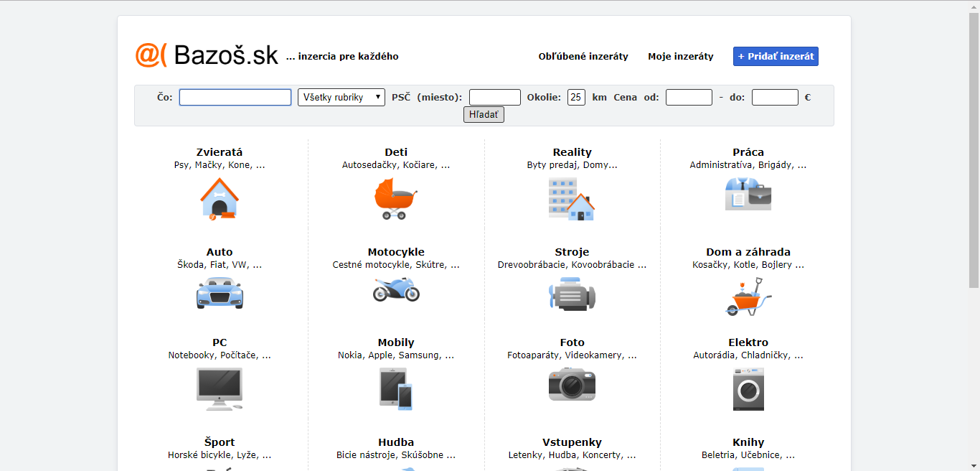Expand the Všetky rubriky dropdown
This screenshot has height=471, width=980.
[x=341, y=97]
